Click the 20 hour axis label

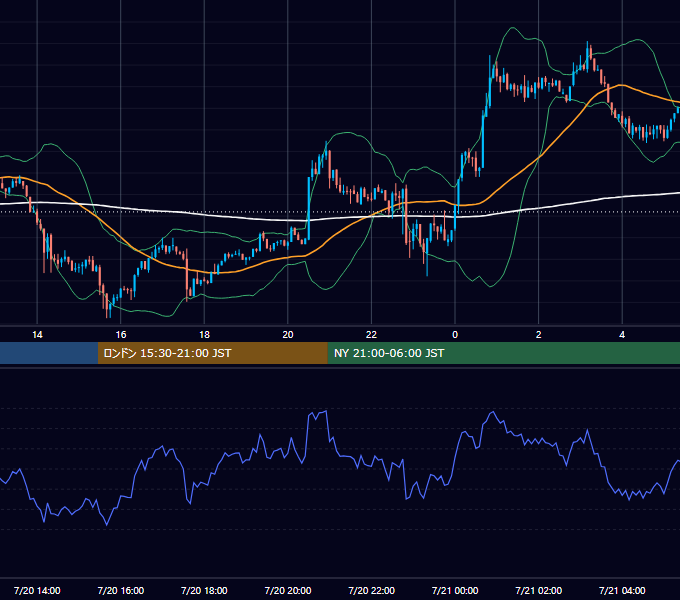(x=288, y=335)
